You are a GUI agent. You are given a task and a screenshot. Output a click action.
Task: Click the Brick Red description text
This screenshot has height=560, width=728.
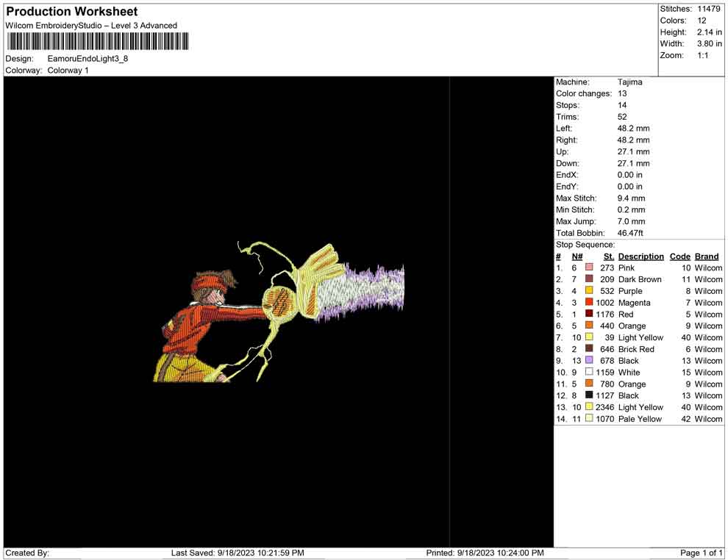click(x=636, y=349)
